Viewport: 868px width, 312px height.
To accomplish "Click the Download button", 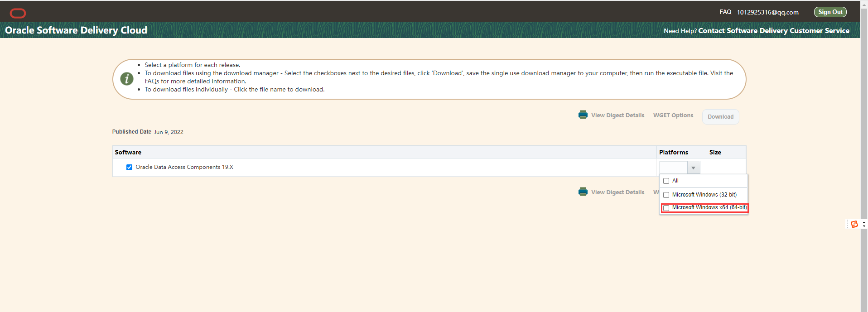I will coord(720,117).
